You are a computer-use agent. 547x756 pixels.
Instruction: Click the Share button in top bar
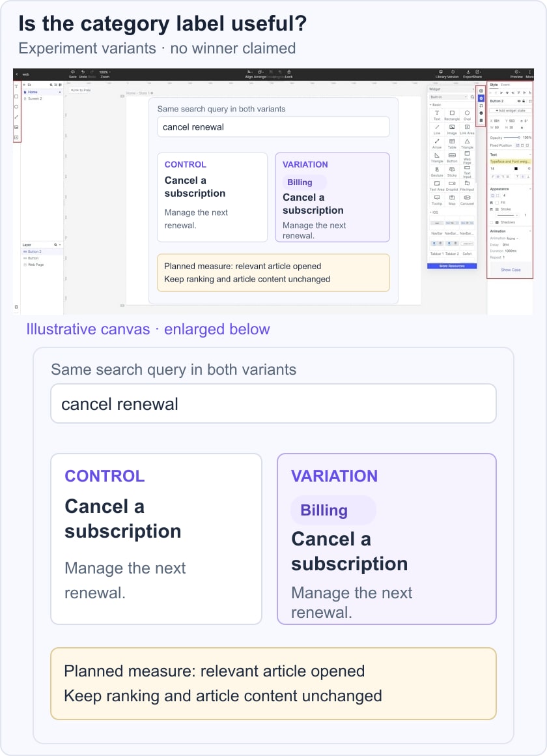tap(477, 74)
